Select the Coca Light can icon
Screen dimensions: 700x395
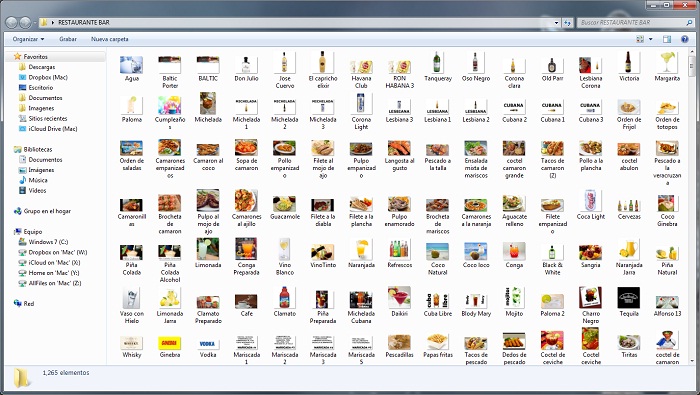[591, 200]
